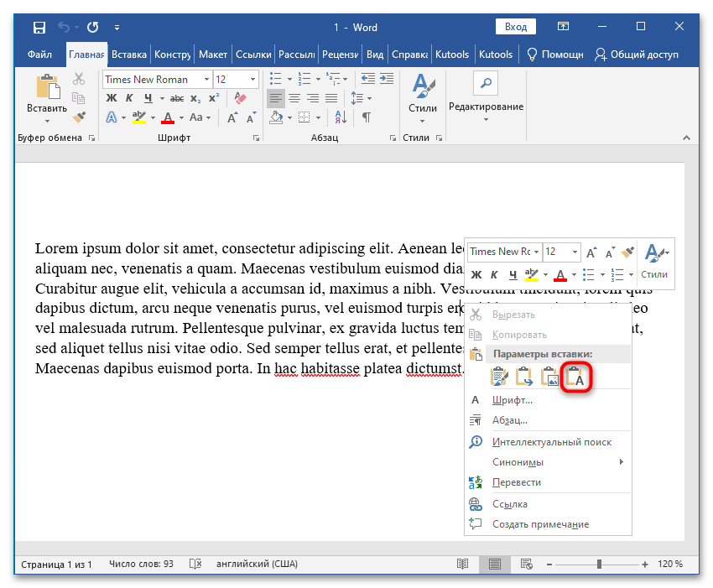The width and height of the screenshot is (713, 588).
Task: Toggle center alignment in the paragraph group
Action: pos(294,99)
